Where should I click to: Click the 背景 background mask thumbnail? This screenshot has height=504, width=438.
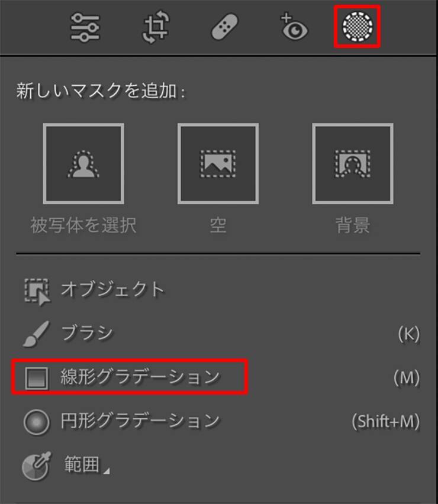coord(353,164)
